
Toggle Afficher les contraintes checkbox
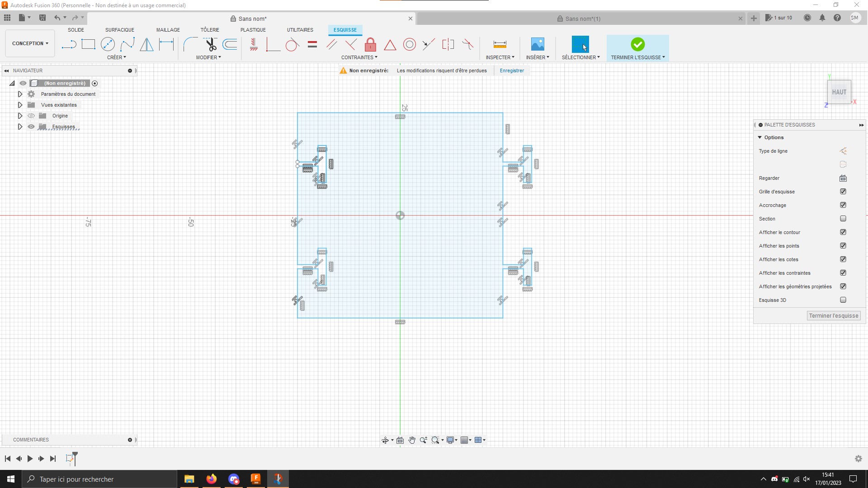click(x=843, y=273)
